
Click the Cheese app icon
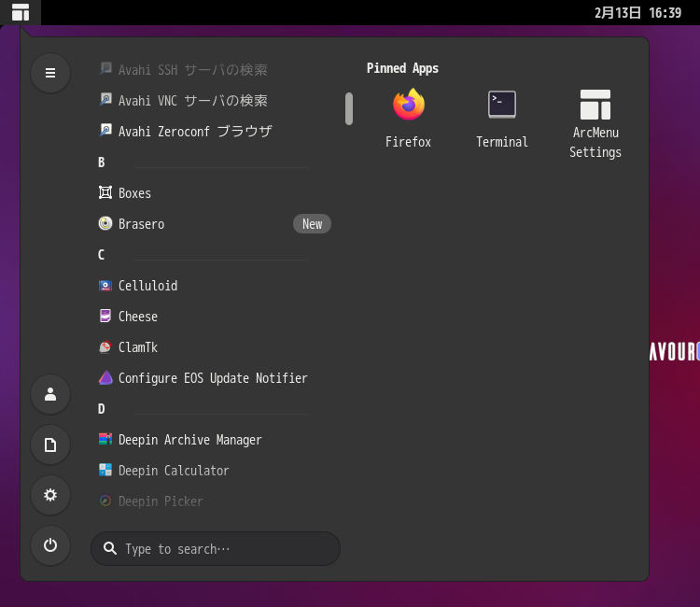[105, 316]
